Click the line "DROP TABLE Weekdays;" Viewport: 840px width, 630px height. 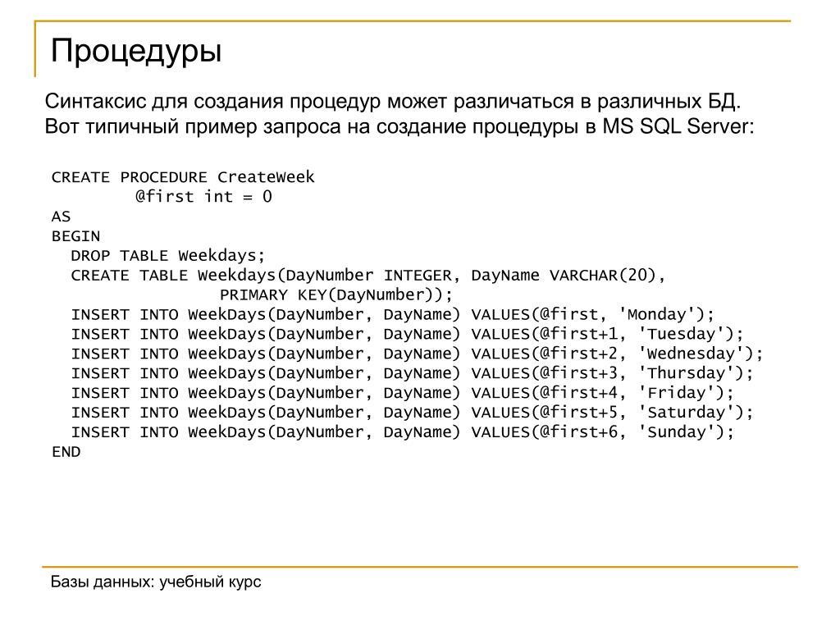tap(167, 256)
